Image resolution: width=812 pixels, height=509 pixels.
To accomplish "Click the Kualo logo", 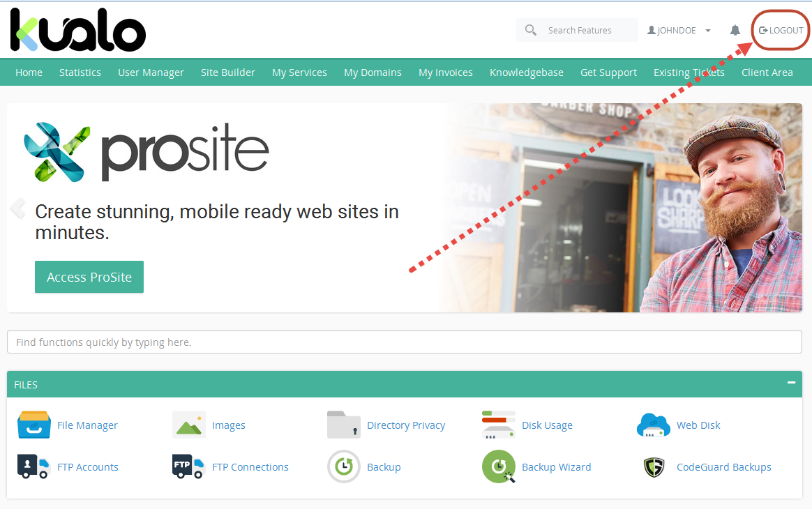I will [x=77, y=30].
